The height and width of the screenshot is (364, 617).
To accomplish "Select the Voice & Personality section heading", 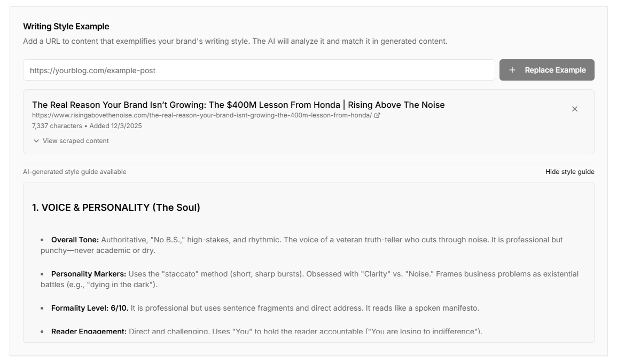I will coord(116,208).
